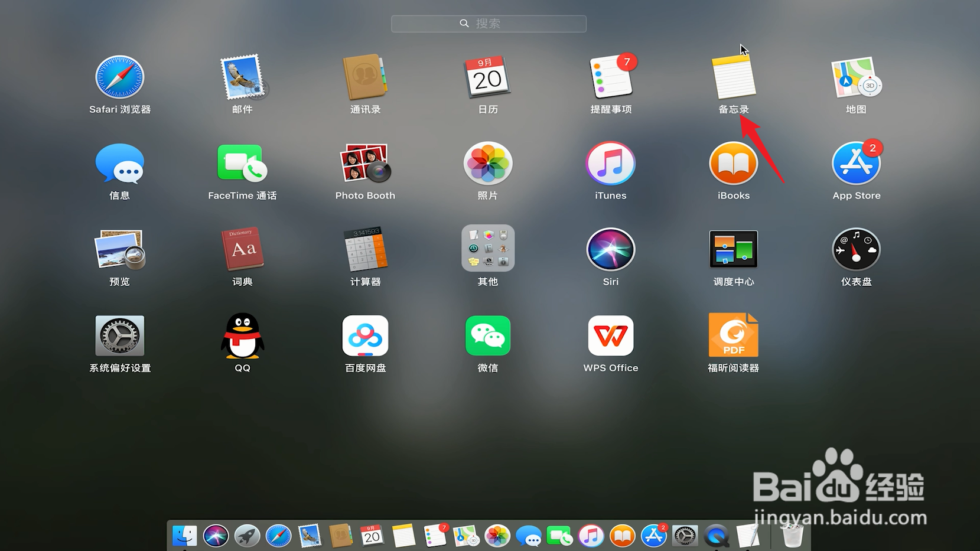
Task: Open Contacts book icon in the Dock
Action: 341,536
